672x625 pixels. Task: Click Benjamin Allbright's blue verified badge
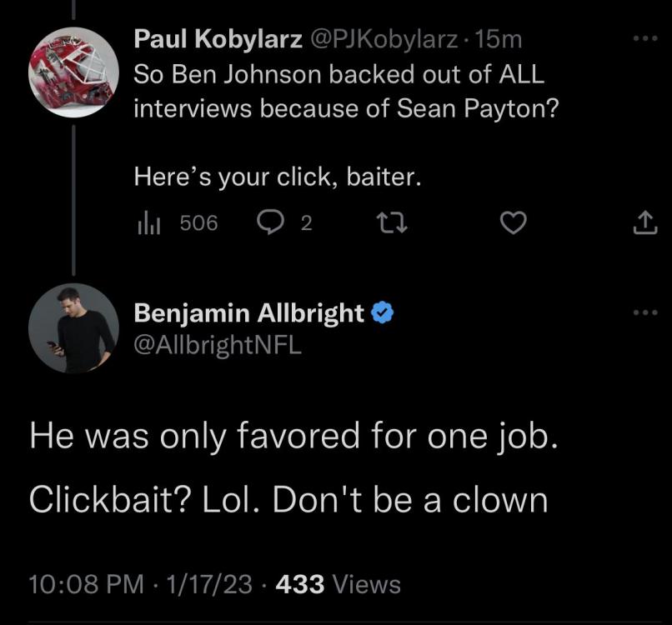pyautogui.click(x=383, y=313)
